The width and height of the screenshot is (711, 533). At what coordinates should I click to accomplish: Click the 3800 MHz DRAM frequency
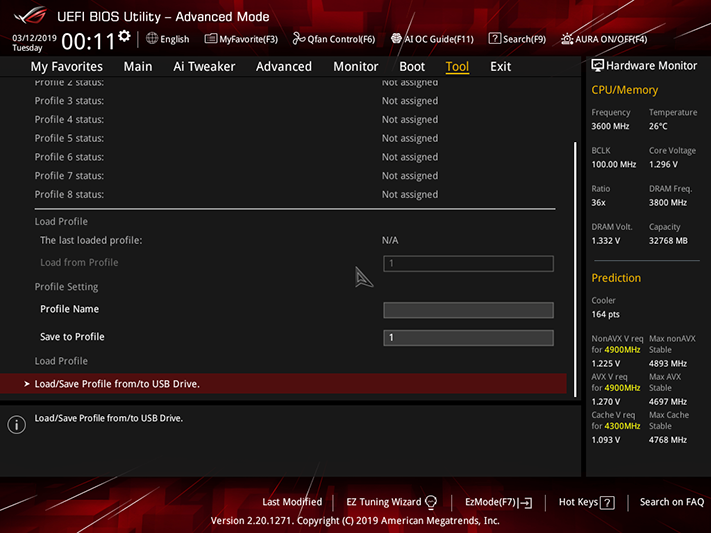click(x=667, y=202)
